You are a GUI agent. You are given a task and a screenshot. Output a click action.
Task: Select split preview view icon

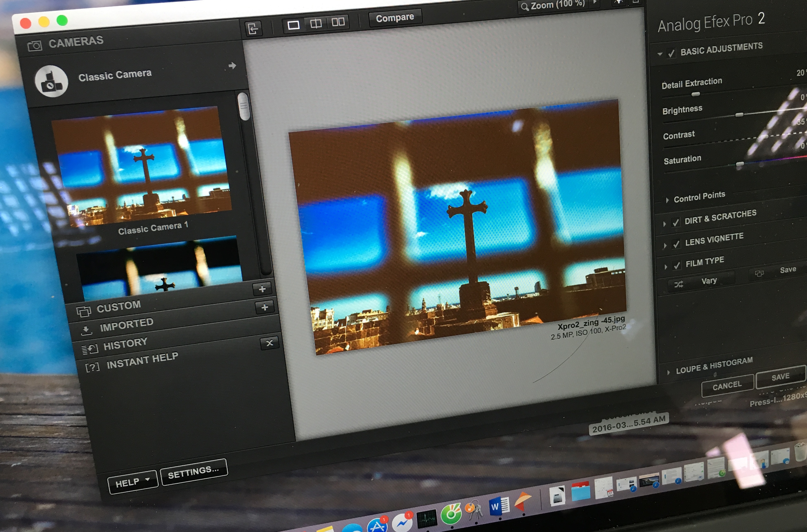[x=316, y=23]
